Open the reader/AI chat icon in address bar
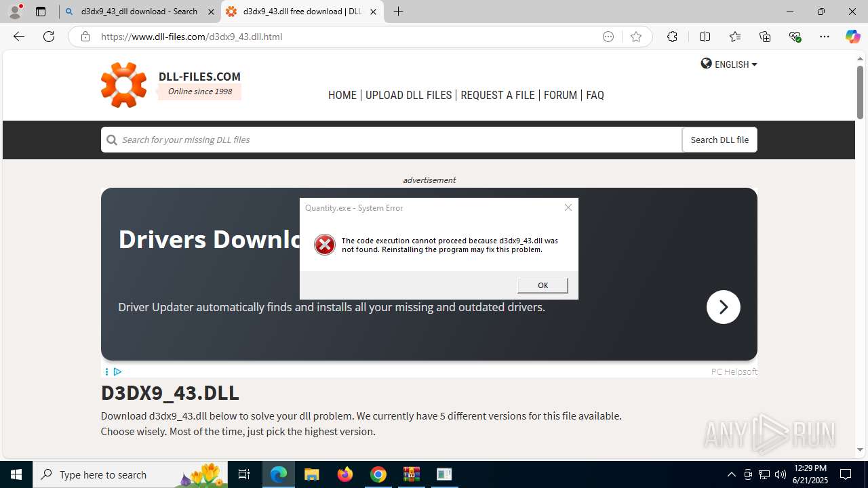The height and width of the screenshot is (488, 868). [608, 37]
